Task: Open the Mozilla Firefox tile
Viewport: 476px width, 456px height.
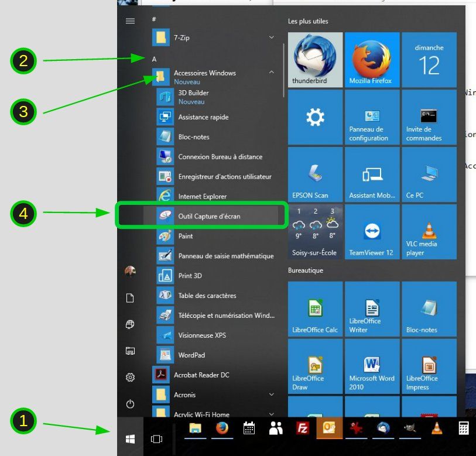Action: (x=372, y=59)
